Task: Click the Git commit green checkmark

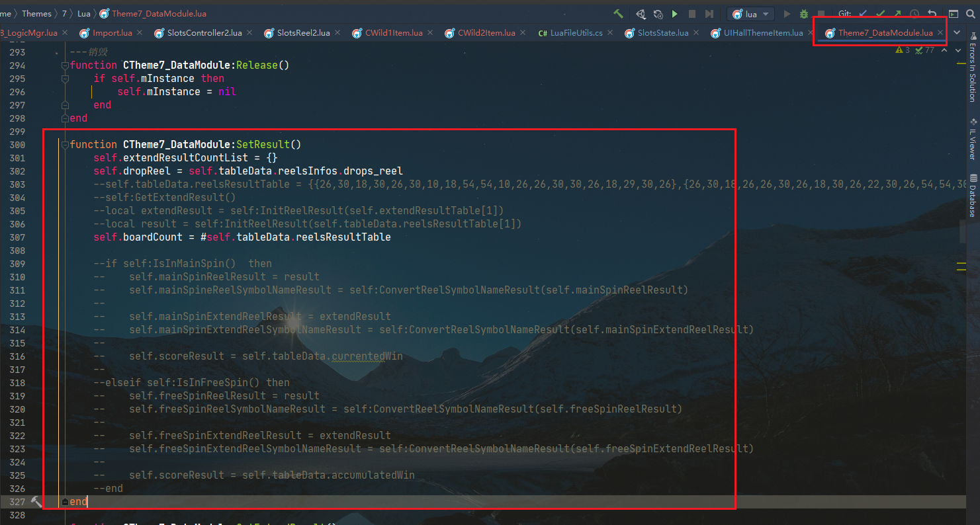Action: pyautogui.click(x=881, y=14)
